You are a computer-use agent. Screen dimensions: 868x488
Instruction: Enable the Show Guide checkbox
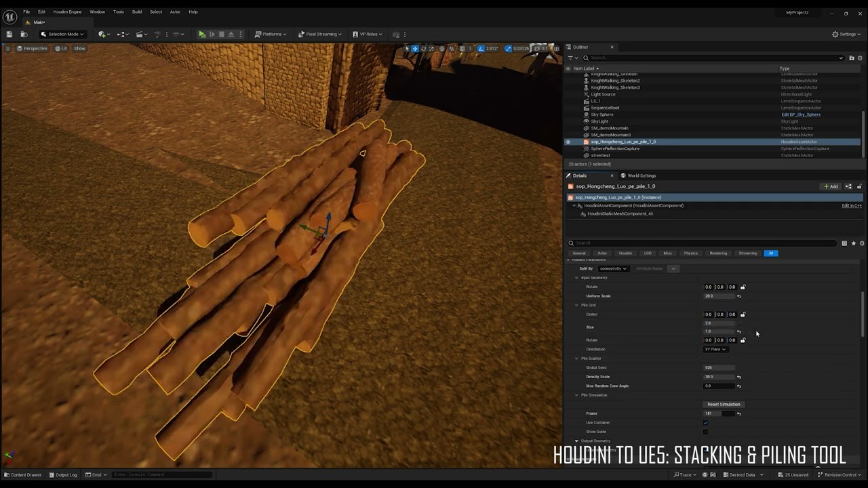point(706,432)
